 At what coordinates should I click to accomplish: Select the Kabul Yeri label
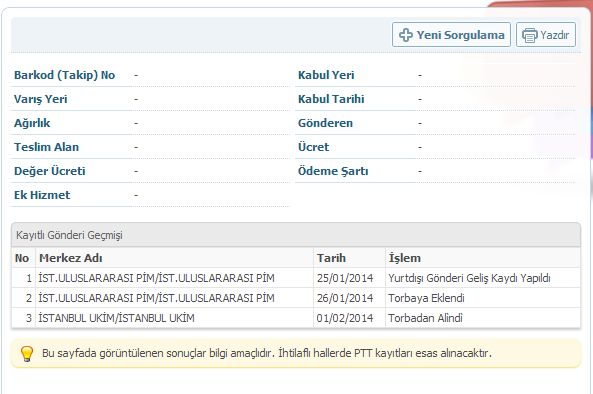pyautogui.click(x=326, y=75)
